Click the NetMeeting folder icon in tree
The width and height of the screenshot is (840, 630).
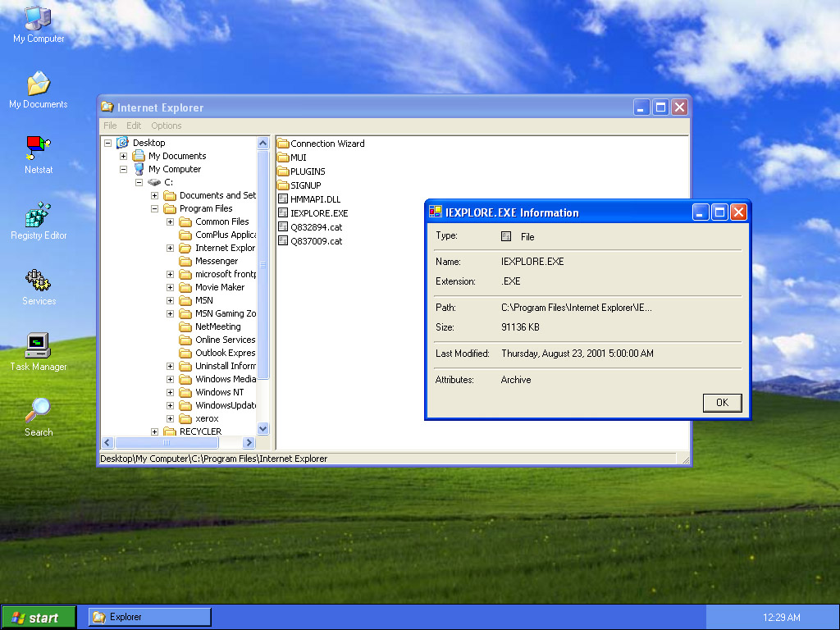[185, 326]
